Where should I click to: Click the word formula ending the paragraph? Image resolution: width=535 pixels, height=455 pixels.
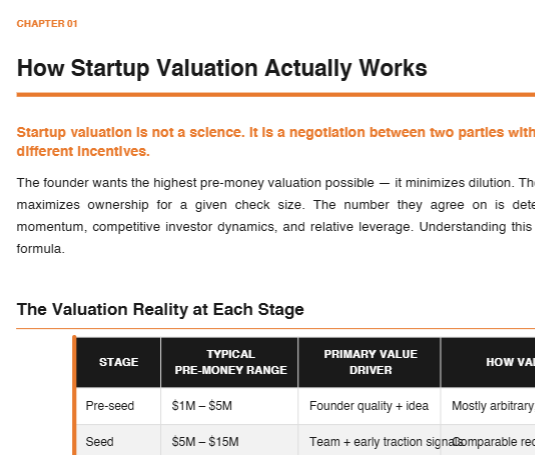click(x=40, y=249)
